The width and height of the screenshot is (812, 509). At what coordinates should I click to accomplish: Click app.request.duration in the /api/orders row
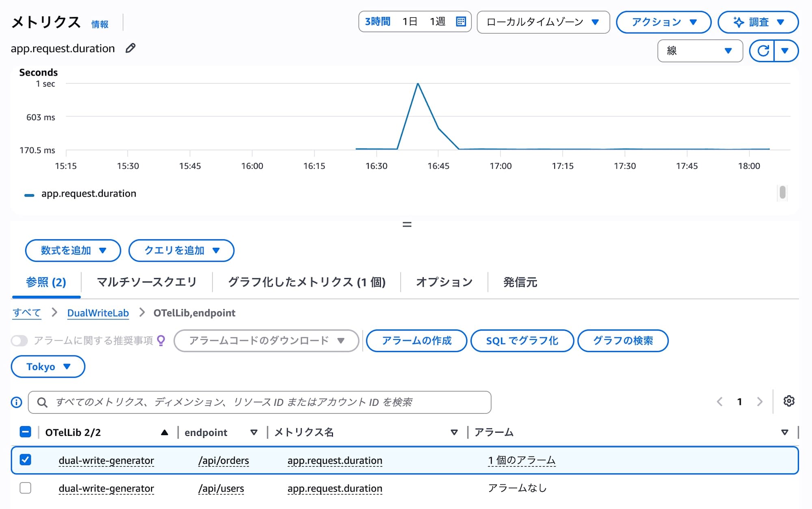(335, 460)
